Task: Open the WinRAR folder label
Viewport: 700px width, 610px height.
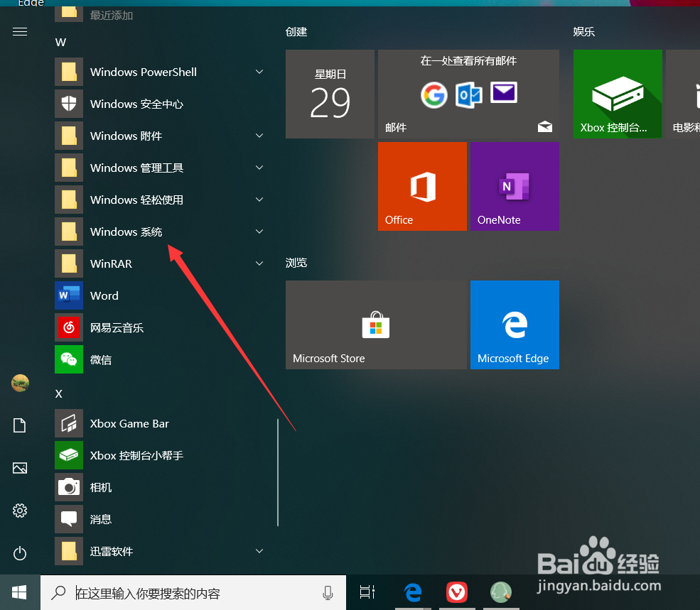Action: coord(111,263)
